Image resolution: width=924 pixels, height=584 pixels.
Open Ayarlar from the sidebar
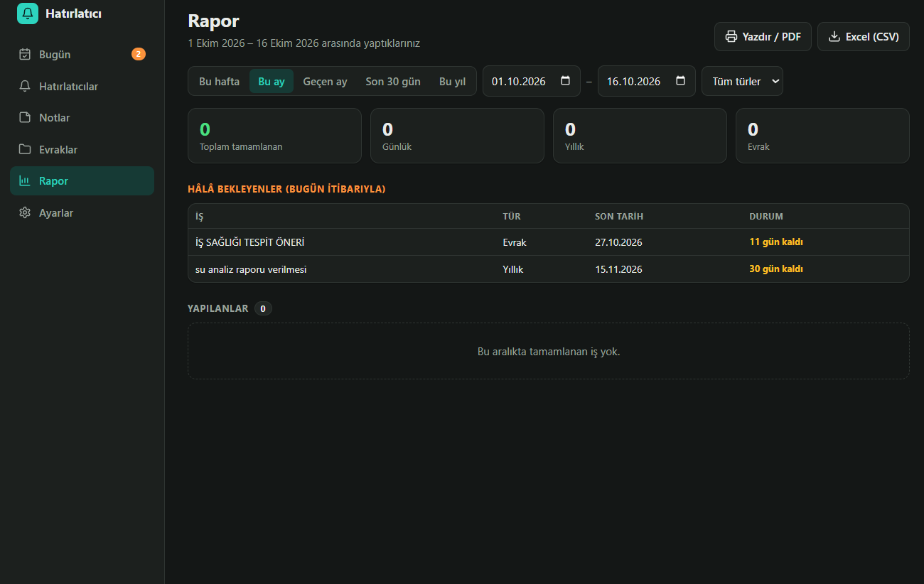click(82, 212)
